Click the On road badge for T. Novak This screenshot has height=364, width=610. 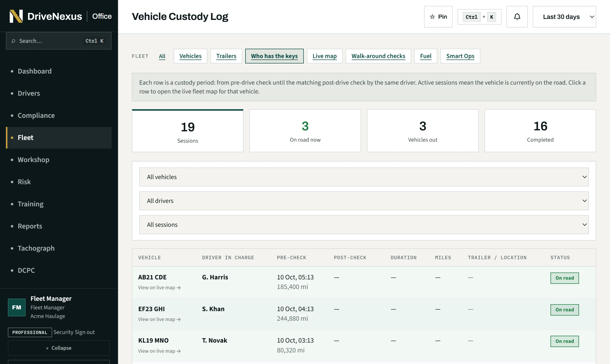point(564,341)
